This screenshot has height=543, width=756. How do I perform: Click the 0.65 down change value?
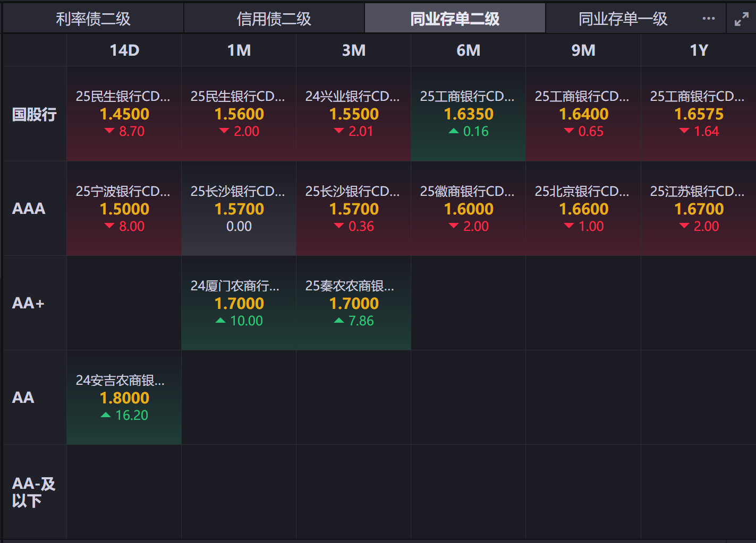(x=584, y=131)
